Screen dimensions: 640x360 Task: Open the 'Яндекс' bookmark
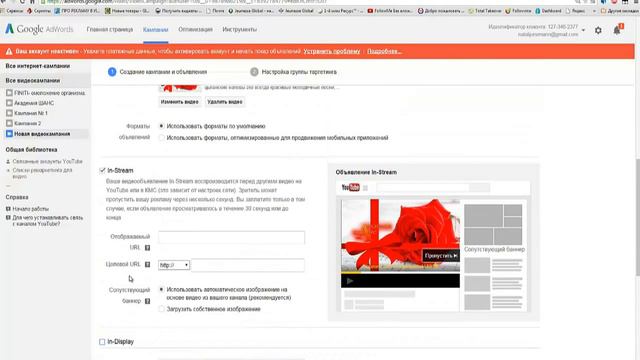(x=576, y=11)
